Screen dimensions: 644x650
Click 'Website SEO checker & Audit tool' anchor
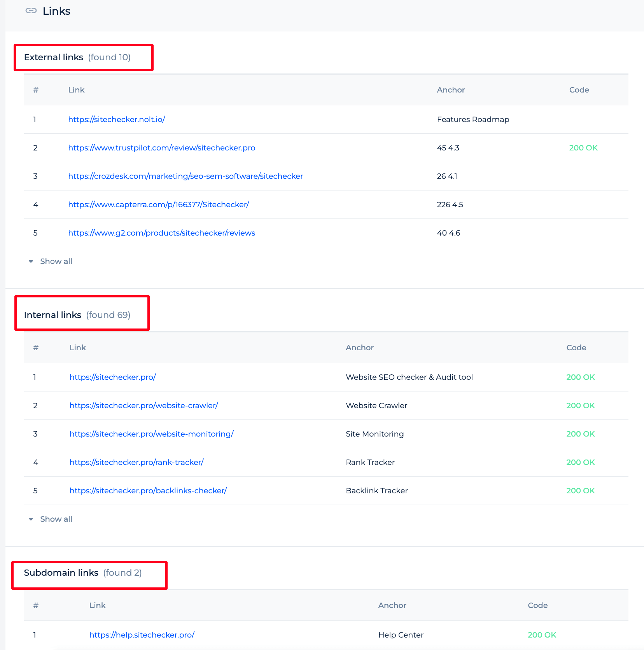point(409,377)
